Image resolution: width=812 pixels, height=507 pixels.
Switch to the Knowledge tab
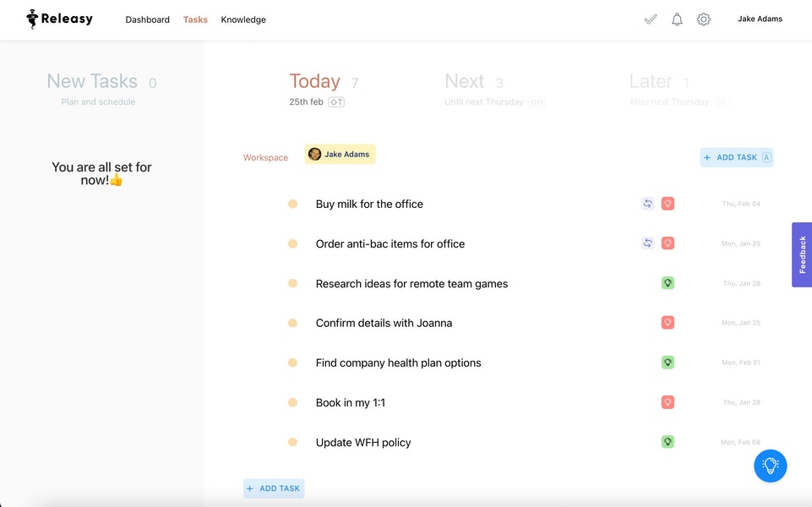click(243, 19)
